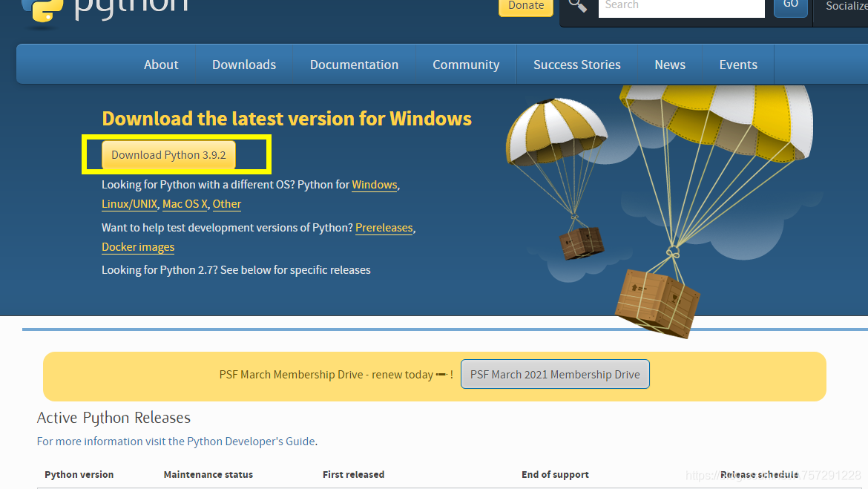Click the Python 2.7 specific releases text
Image resolution: width=868 pixels, height=489 pixels.
(x=237, y=270)
